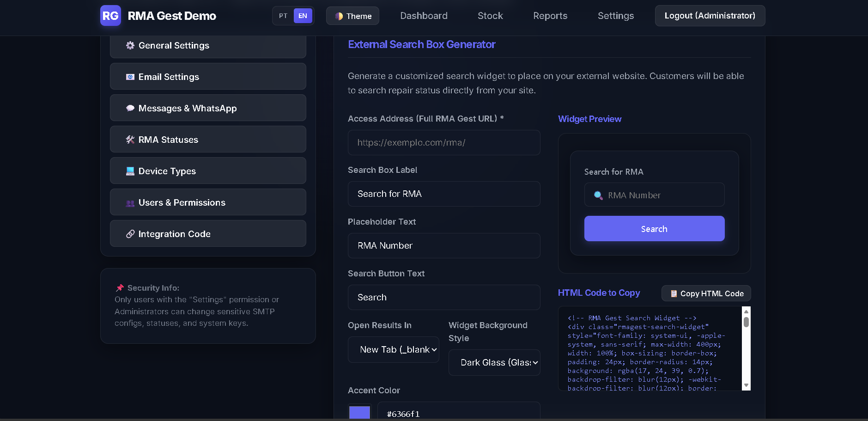Click the RMA Number preview input
868x421 pixels.
pyautogui.click(x=654, y=195)
